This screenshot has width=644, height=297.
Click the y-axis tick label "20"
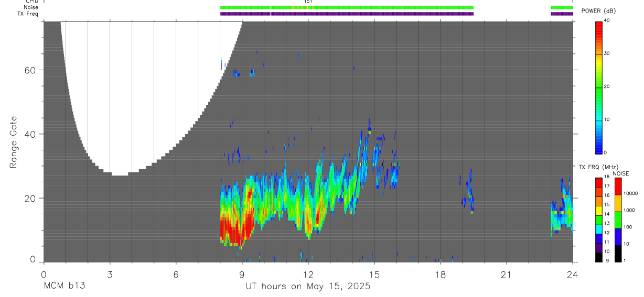(x=30, y=198)
